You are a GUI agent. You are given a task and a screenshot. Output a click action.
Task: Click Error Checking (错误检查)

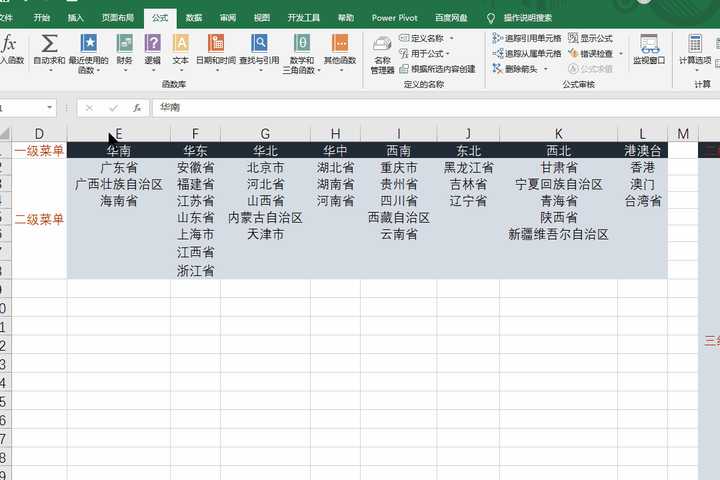(x=591, y=54)
